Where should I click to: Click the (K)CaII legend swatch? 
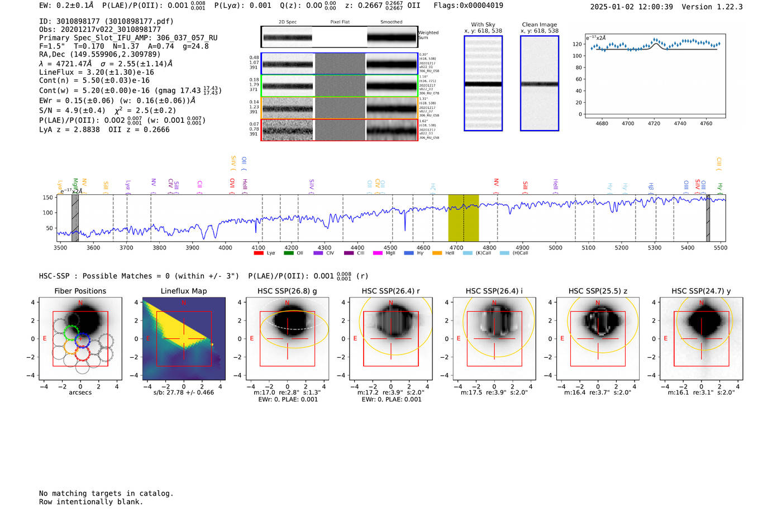click(x=468, y=253)
